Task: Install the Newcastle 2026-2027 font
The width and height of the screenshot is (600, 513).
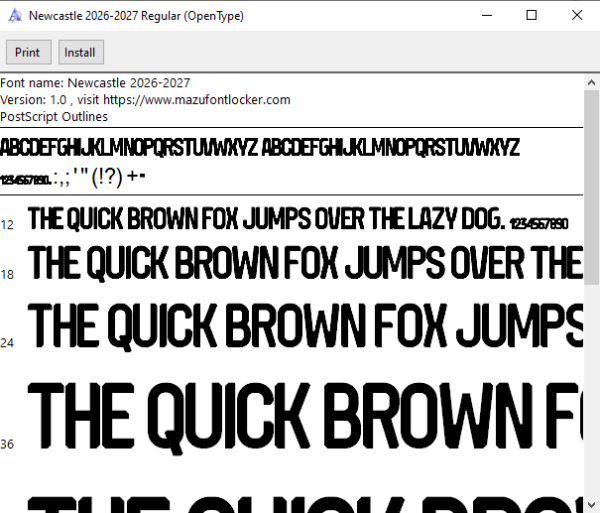Action: click(x=81, y=52)
